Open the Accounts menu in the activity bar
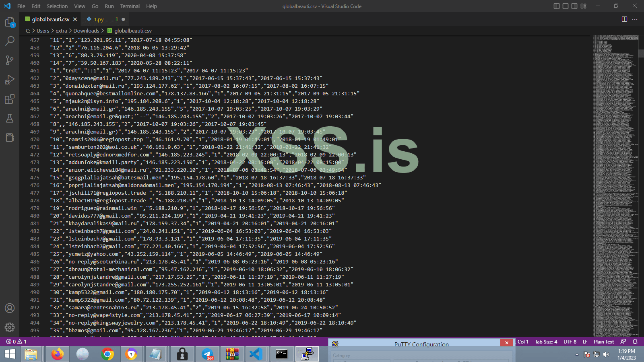The height and width of the screenshot is (362, 644). click(x=10, y=308)
